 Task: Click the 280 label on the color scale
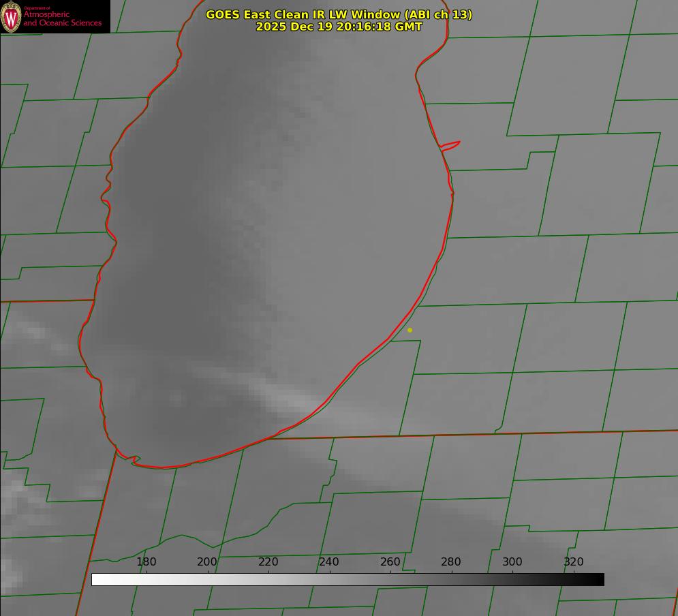click(451, 561)
